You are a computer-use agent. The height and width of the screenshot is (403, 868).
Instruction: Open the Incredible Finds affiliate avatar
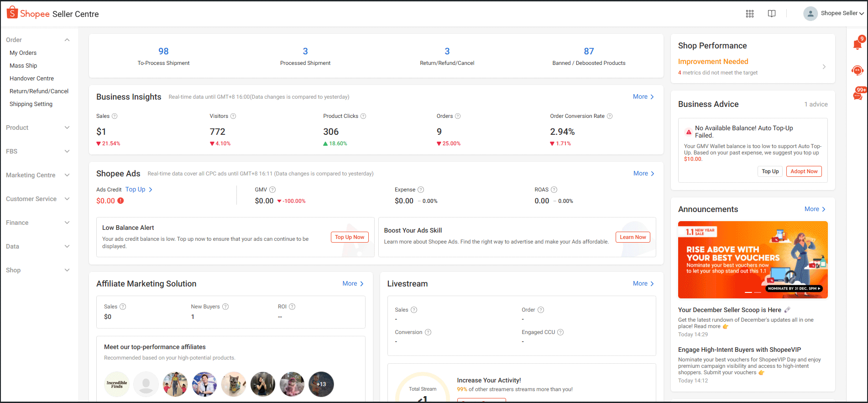pyautogui.click(x=117, y=384)
